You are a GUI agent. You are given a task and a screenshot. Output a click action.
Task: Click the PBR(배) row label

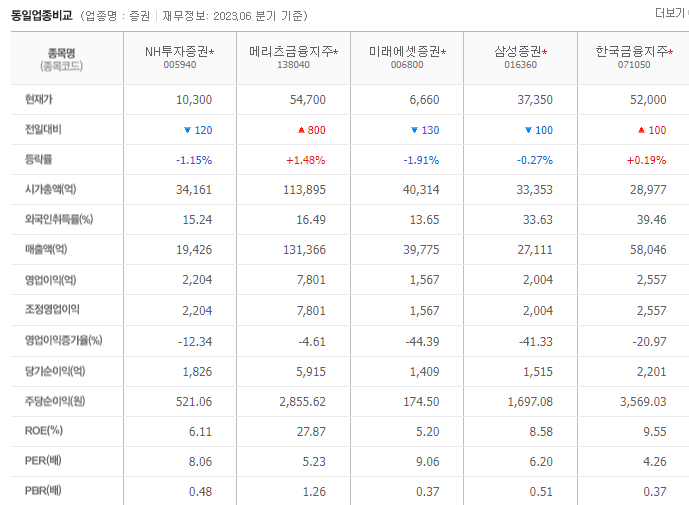coord(43,490)
